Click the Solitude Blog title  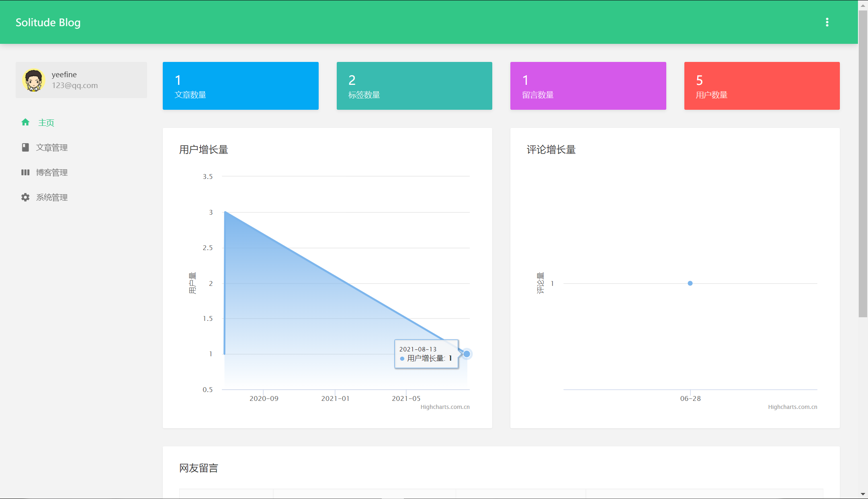click(48, 23)
